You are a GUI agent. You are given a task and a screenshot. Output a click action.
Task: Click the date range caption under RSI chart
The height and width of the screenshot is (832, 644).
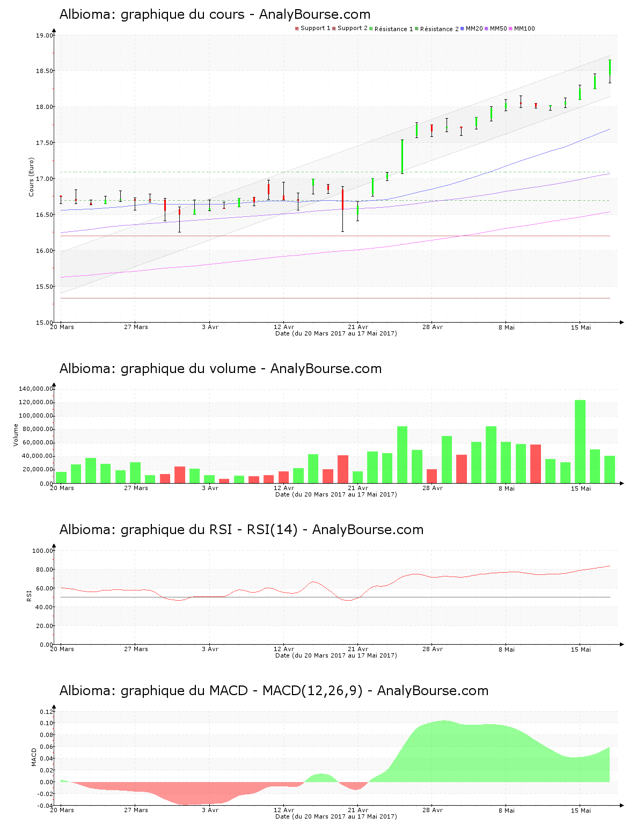pyautogui.click(x=336, y=655)
